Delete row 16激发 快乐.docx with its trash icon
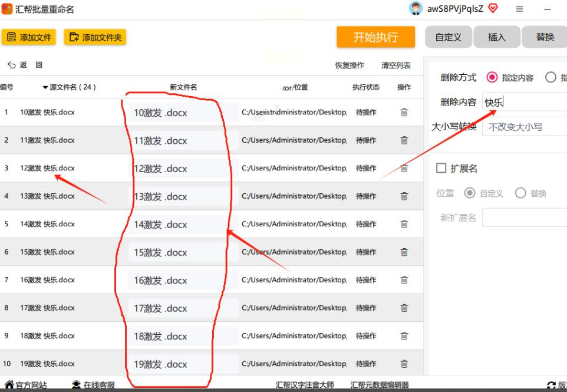 click(404, 280)
